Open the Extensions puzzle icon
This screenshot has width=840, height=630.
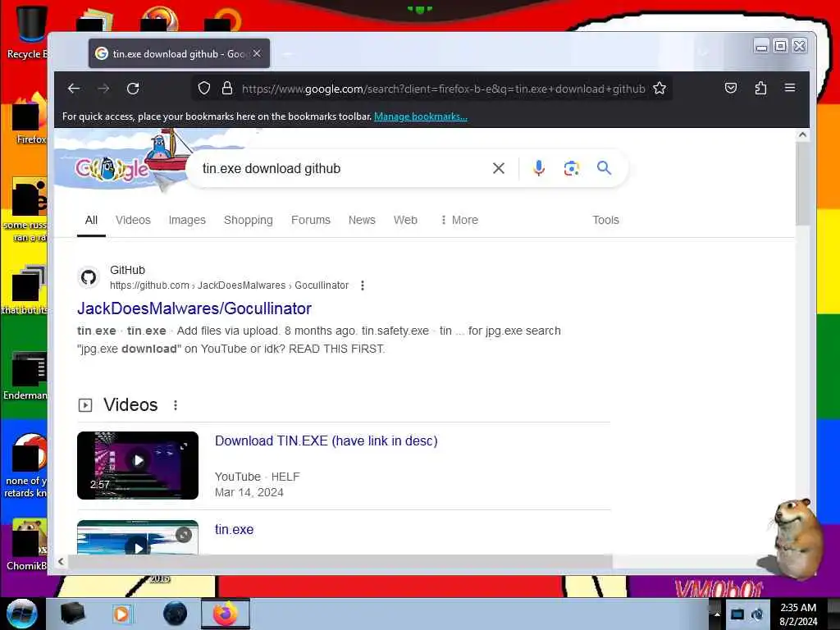tap(760, 88)
